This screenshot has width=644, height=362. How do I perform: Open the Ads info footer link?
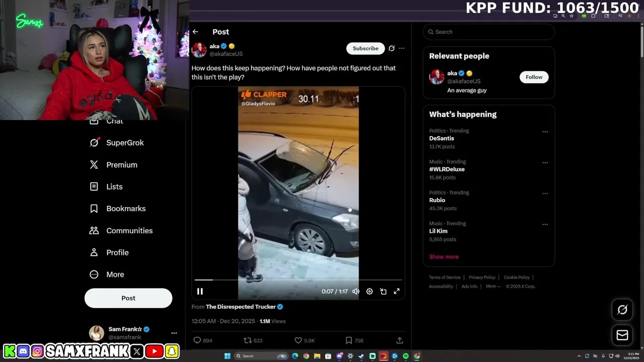pyautogui.click(x=469, y=287)
